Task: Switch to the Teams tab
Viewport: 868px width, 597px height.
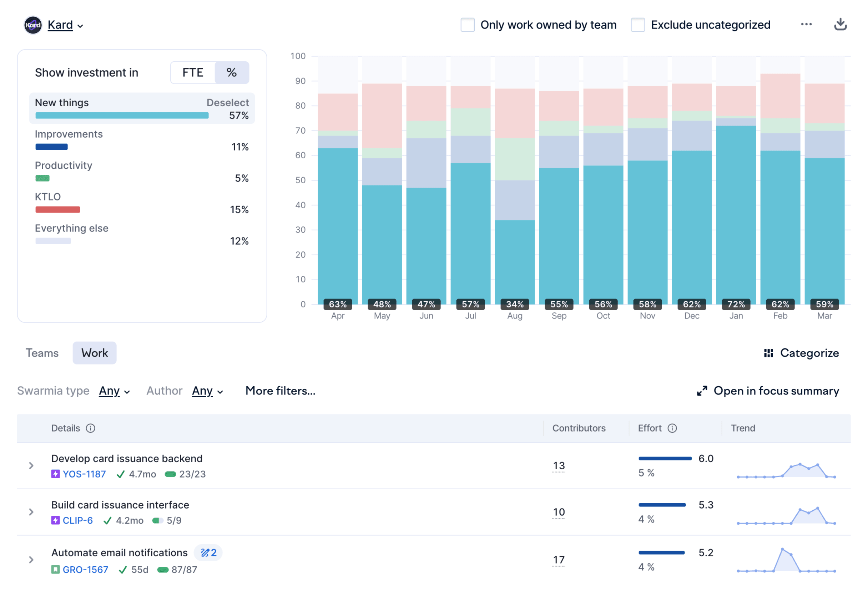Action: tap(42, 353)
